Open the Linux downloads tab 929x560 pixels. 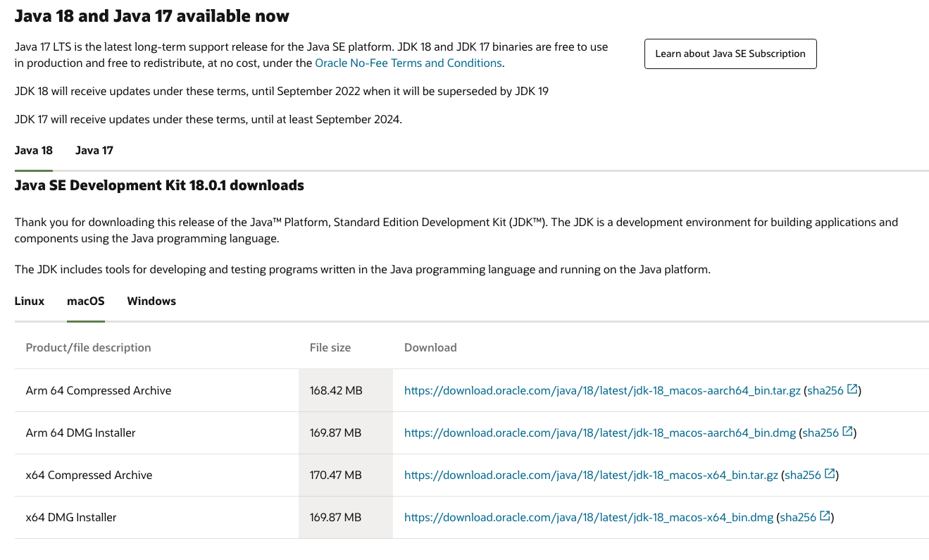click(30, 301)
